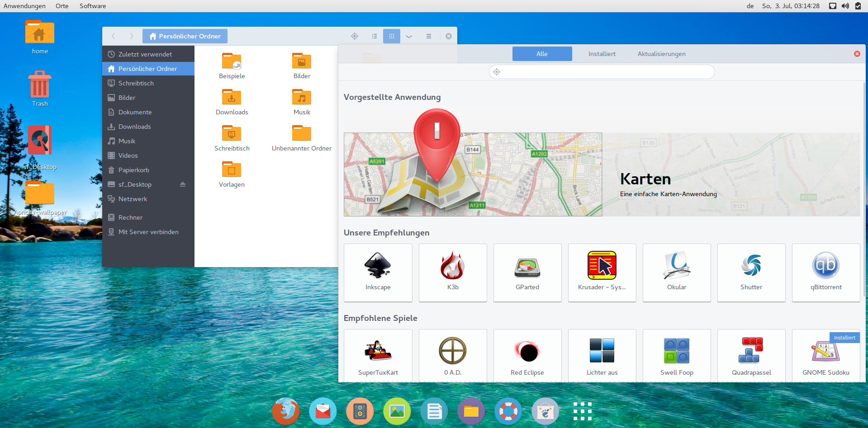This screenshot has width=868, height=428.
Task: Open the qBittorrent app tile
Action: [x=826, y=273]
